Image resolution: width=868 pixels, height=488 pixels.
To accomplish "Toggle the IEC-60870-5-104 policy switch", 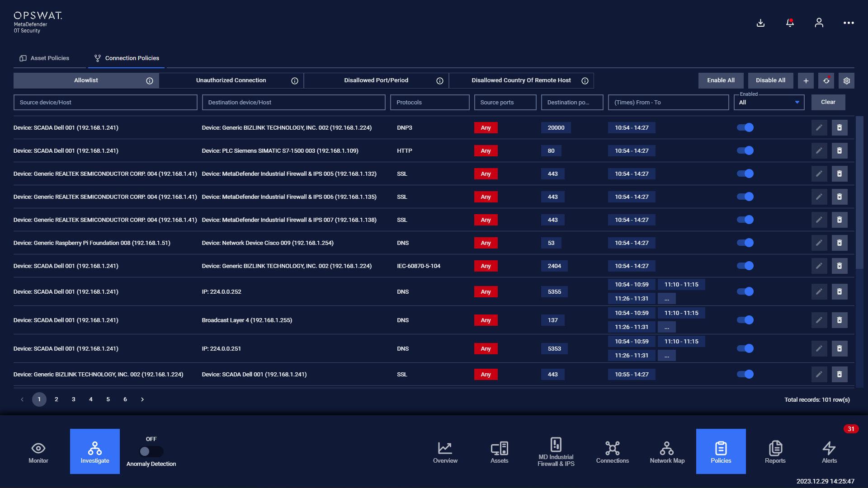I will pyautogui.click(x=745, y=266).
